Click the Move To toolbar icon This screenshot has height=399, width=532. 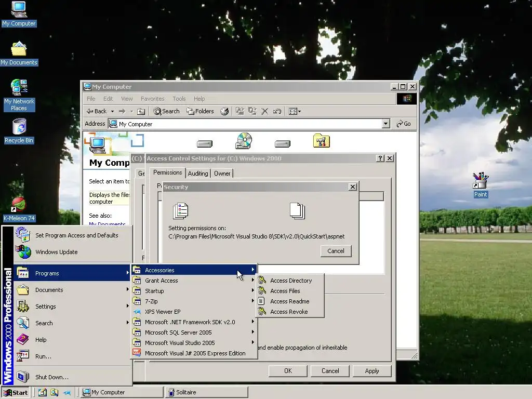pos(240,111)
